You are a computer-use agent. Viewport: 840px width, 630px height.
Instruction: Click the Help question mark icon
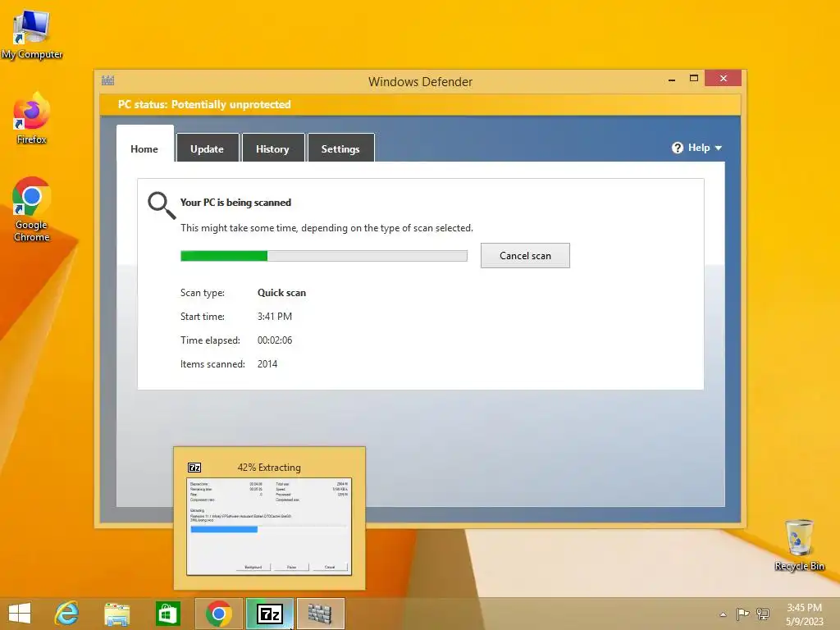tap(677, 148)
